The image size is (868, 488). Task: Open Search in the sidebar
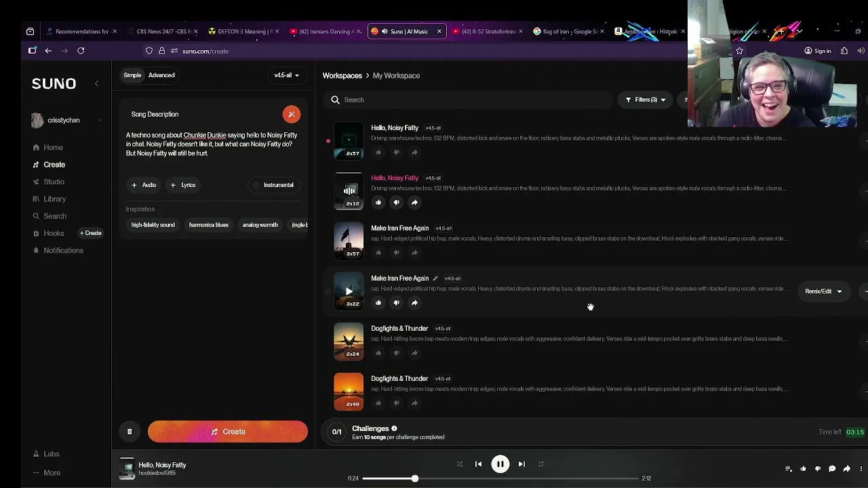coord(55,216)
